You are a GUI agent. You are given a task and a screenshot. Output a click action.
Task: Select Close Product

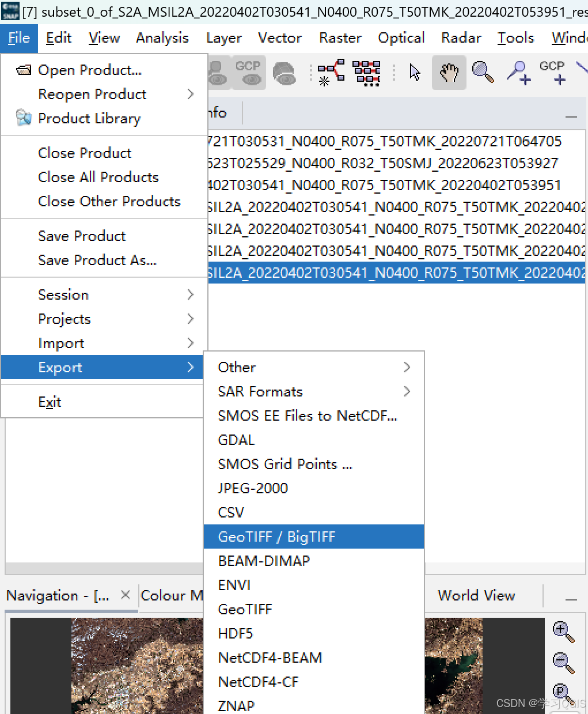point(103,153)
